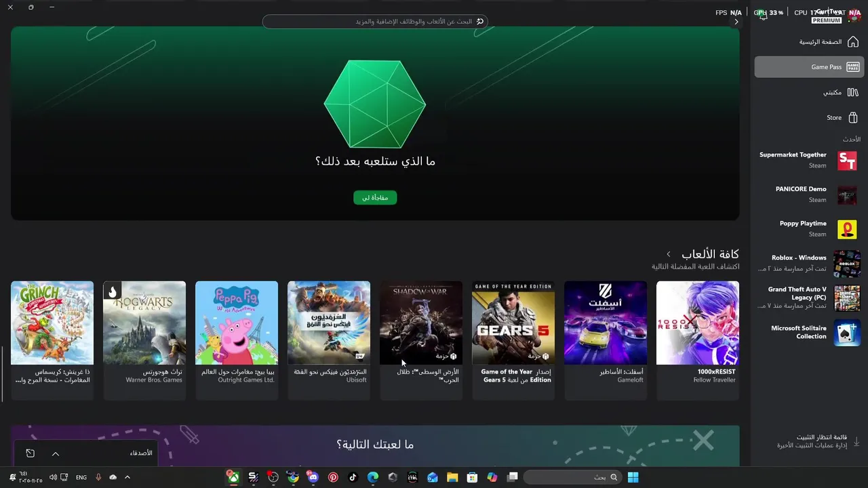The image size is (868, 488).
Task: Open File Explorer from the taskbar
Action: pos(452,477)
